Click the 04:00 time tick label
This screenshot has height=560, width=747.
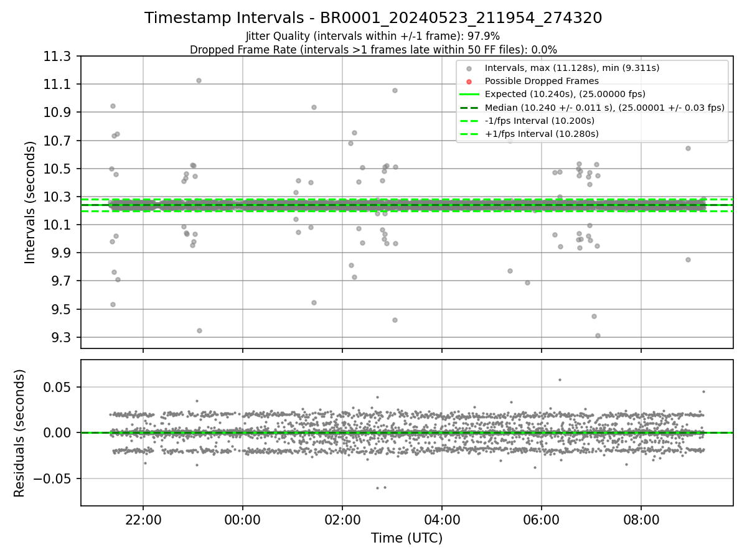[442, 520]
